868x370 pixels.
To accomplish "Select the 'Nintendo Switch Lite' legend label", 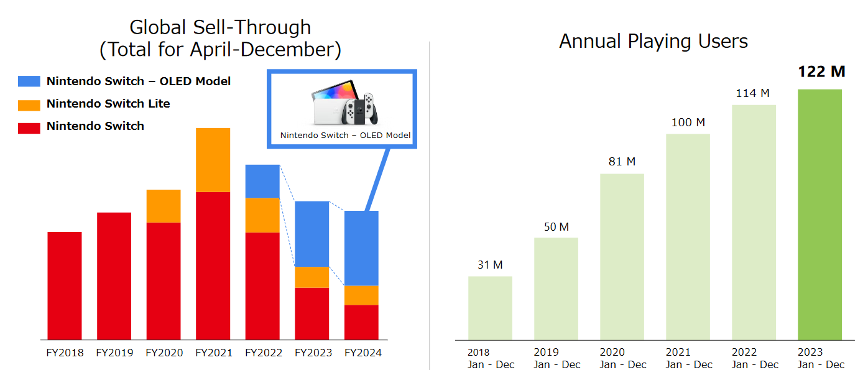I will coord(108,104).
